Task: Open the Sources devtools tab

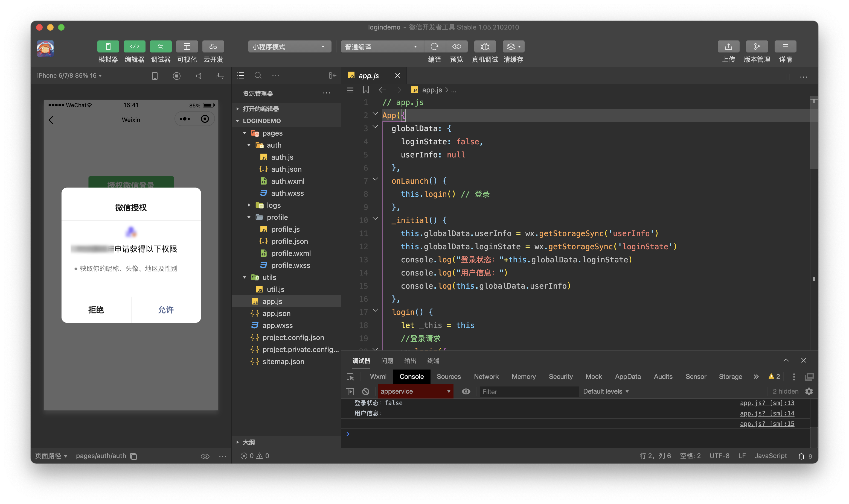Action: coord(449,377)
